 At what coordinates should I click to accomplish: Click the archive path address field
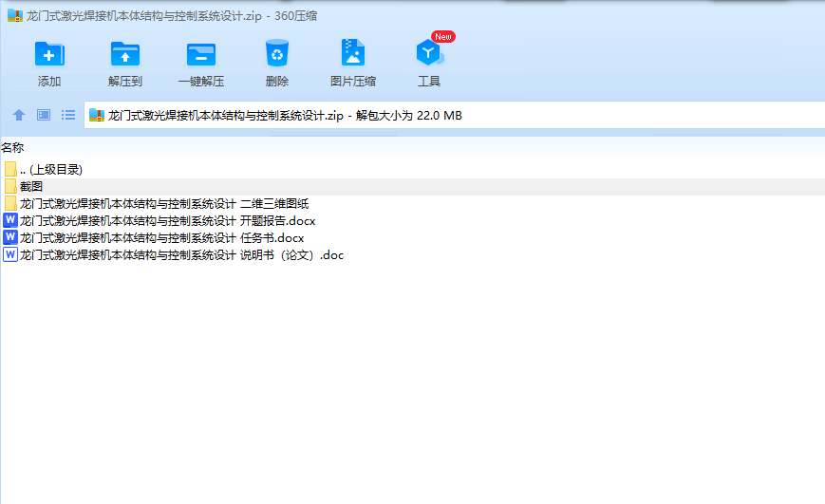[454, 115]
